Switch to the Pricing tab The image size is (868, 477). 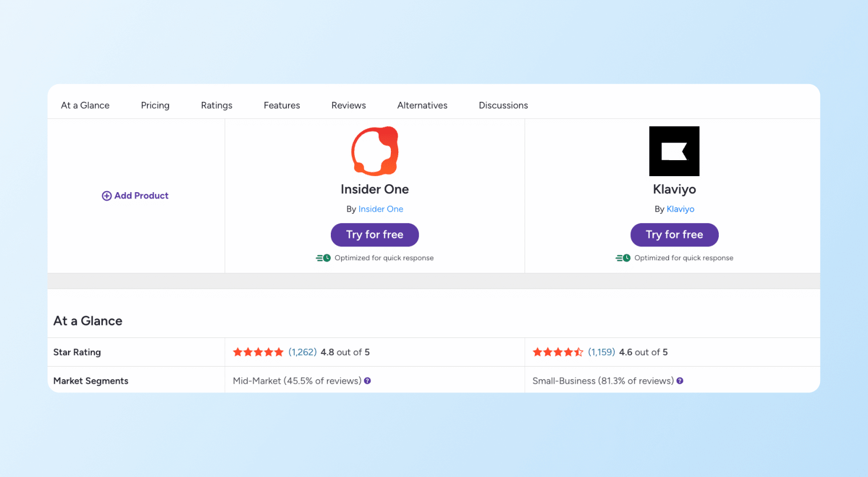point(155,105)
